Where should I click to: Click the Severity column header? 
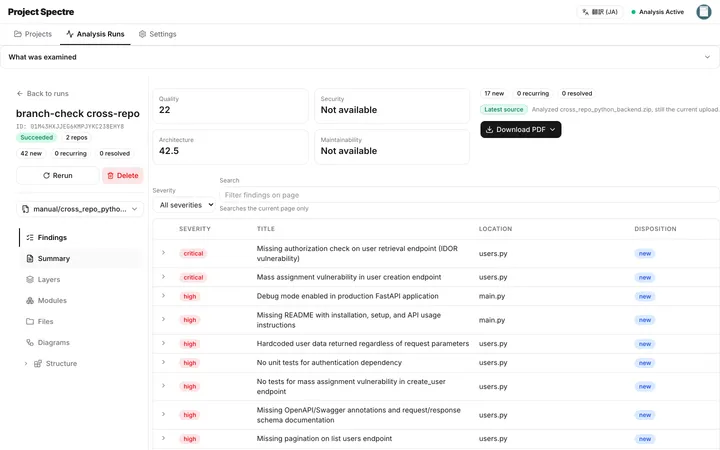click(195, 229)
